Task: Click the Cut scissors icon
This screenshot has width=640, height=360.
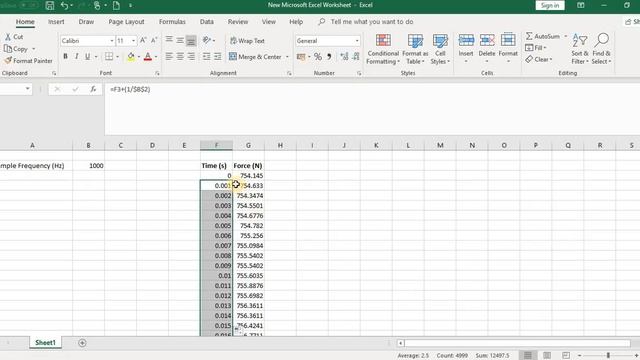Action: click(x=8, y=37)
